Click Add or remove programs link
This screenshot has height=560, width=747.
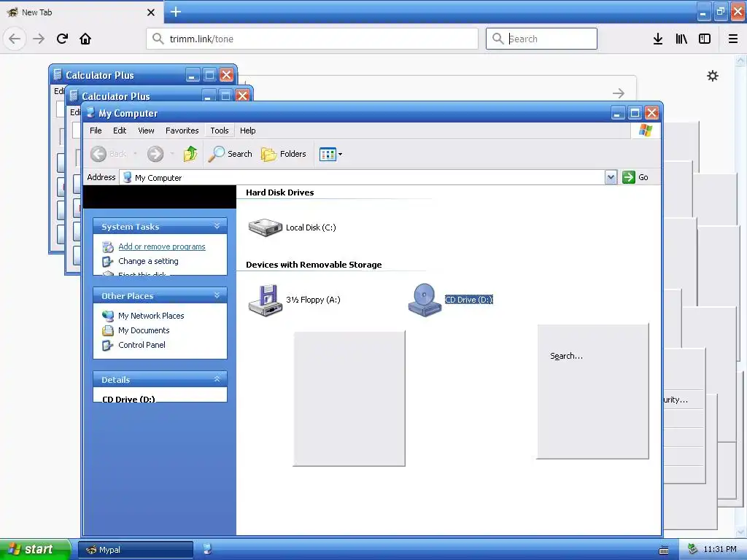click(162, 246)
